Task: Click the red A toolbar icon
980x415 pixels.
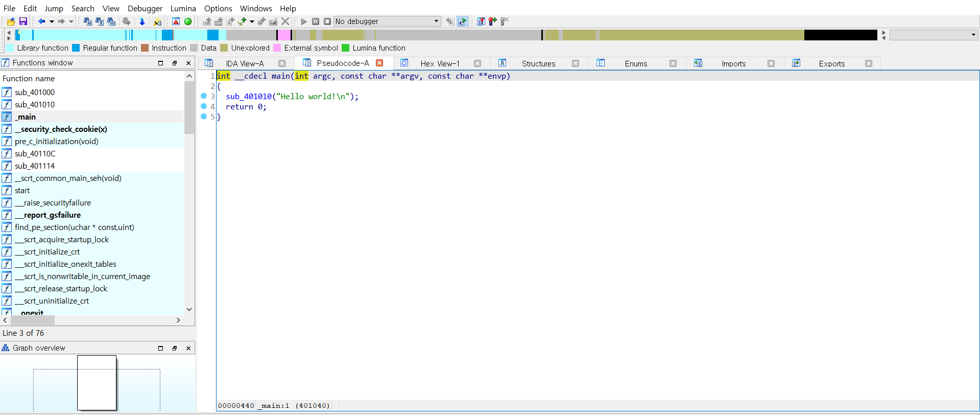Action: pyautogui.click(x=176, y=21)
